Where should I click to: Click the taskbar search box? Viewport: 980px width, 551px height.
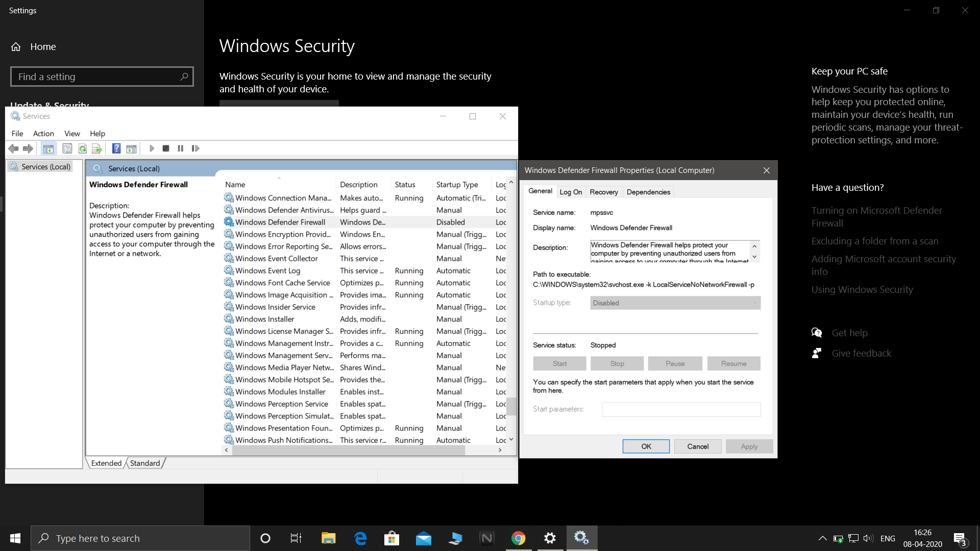[140, 538]
